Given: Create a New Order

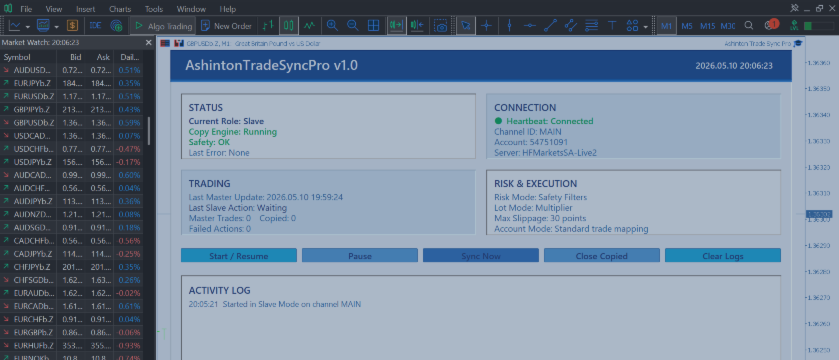Looking at the screenshot, I should [226, 26].
